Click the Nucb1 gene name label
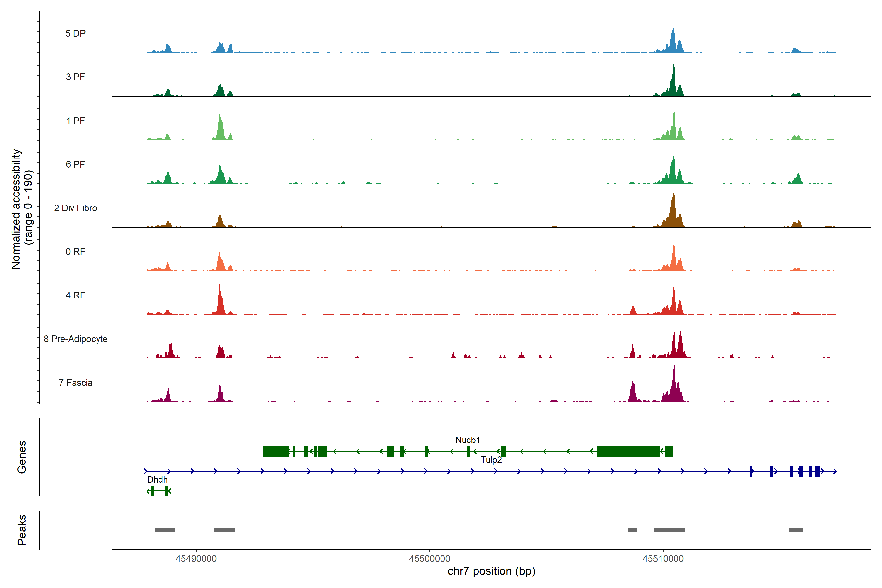 [x=468, y=440]
